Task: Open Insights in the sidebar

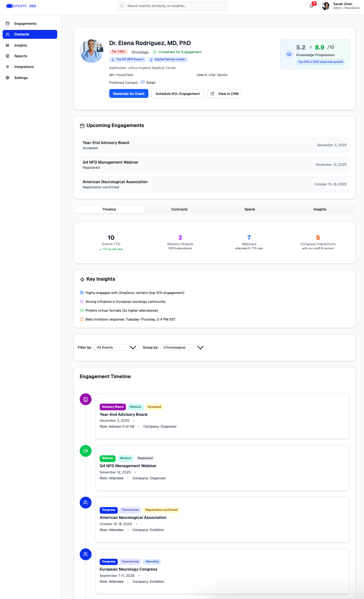Action: point(30,45)
